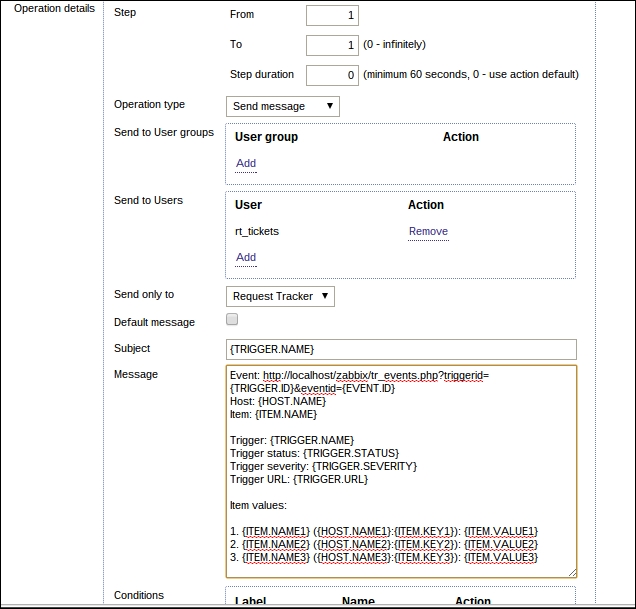
Task: Click the Default message label
Action: (154, 322)
